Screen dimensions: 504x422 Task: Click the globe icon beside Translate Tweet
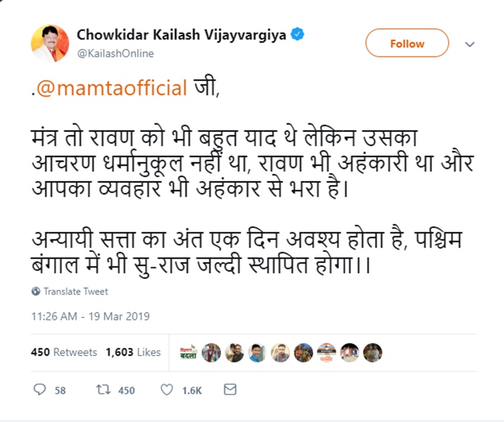[x=36, y=292]
